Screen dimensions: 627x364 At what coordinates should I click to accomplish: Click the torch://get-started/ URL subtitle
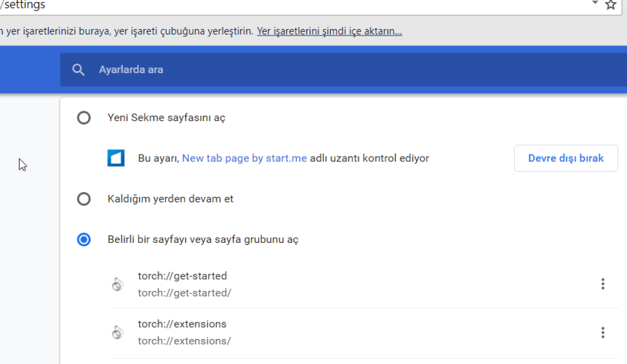click(184, 293)
